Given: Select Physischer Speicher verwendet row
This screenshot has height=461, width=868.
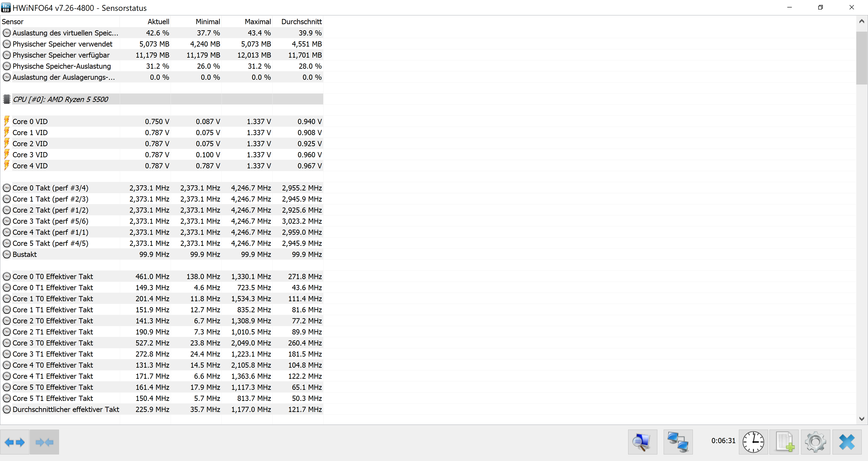Looking at the screenshot, I should click(x=62, y=44).
